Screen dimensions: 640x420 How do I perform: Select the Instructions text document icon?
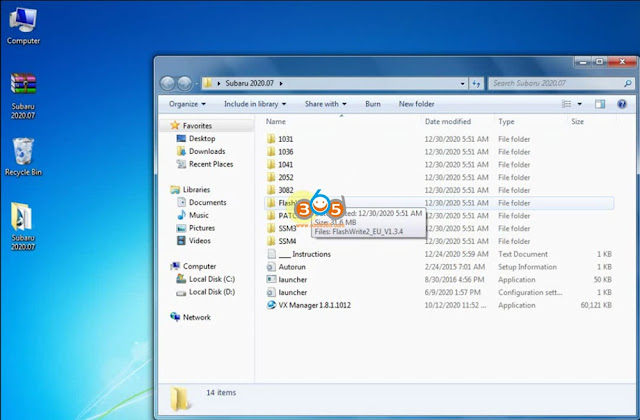[271, 254]
